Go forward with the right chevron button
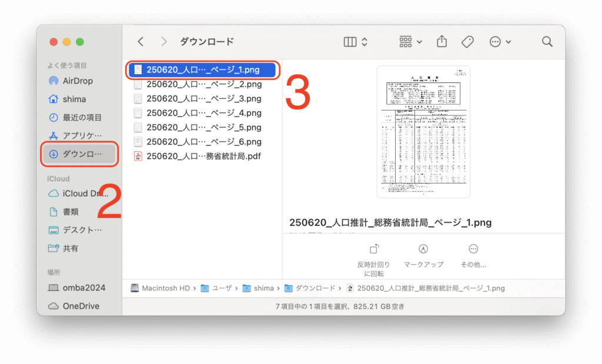Image resolution: width=602 pixels, height=364 pixels. pos(164,42)
